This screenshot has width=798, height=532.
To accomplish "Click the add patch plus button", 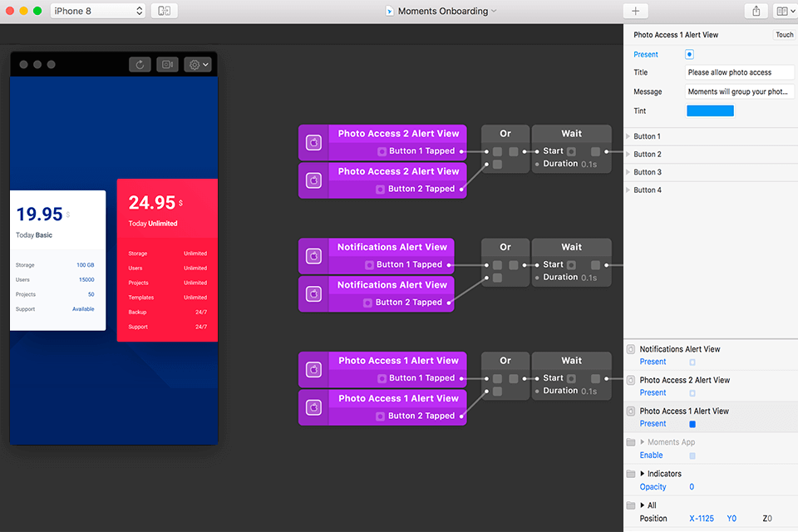I will (636, 11).
